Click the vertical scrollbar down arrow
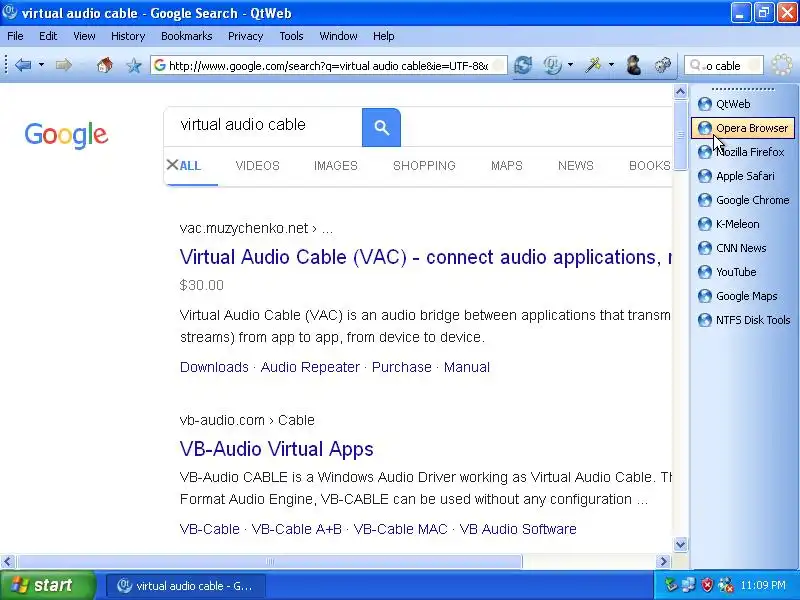Image resolution: width=800 pixels, height=600 pixels. click(x=680, y=544)
